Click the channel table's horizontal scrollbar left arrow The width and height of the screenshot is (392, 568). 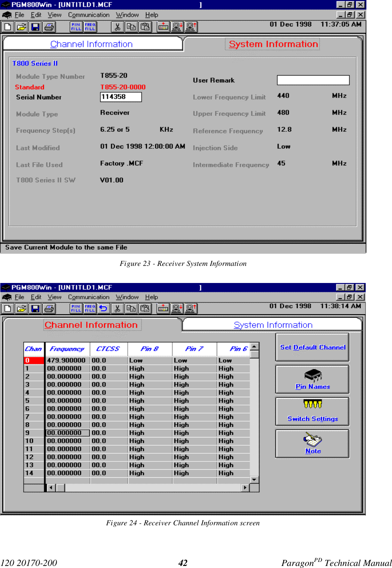pyautogui.click(x=51, y=487)
